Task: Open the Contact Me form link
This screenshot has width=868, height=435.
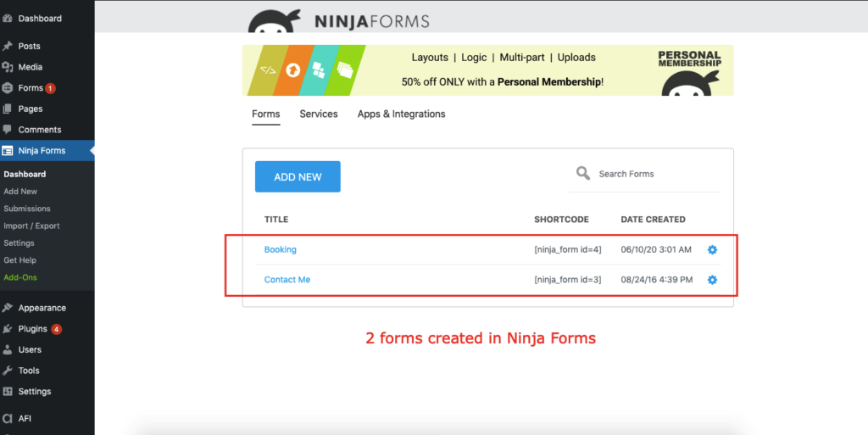Action: click(x=287, y=280)
